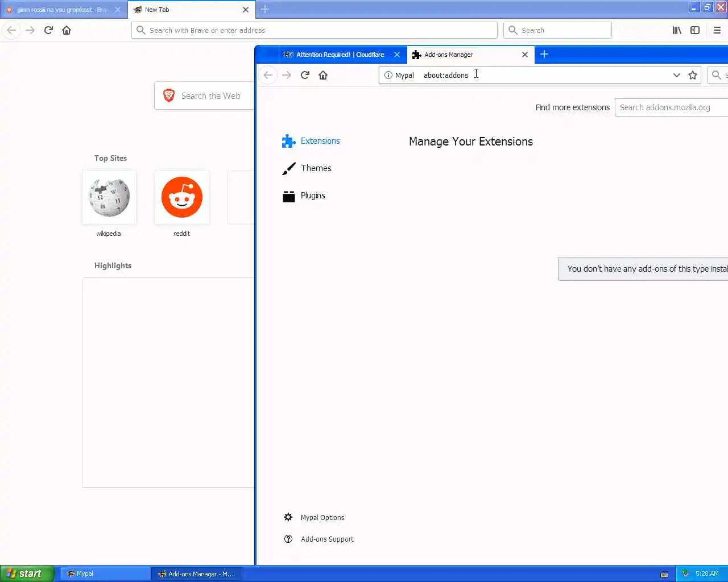728x582 pixels.
Task: Click Highlights heading
Action: point(113,265)
